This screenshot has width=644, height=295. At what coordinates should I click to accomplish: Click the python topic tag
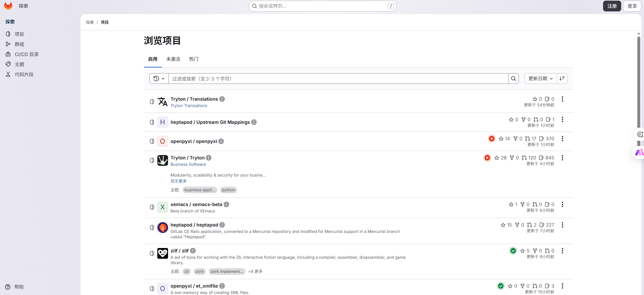(x=228, y=190)
